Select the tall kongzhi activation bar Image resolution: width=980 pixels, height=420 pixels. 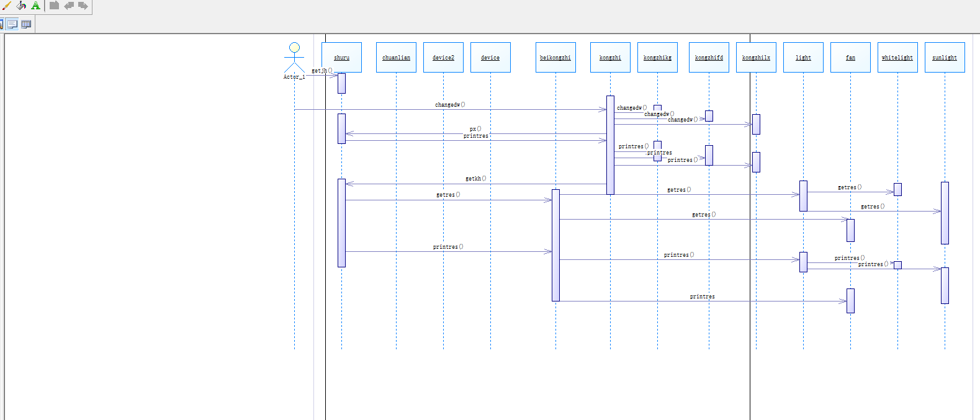point(610,145)
